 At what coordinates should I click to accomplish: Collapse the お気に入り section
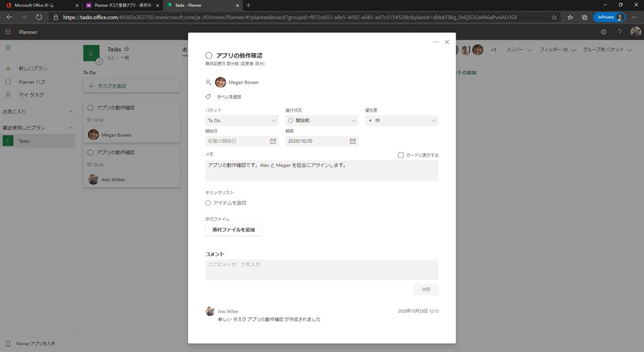tap(70, 112)
